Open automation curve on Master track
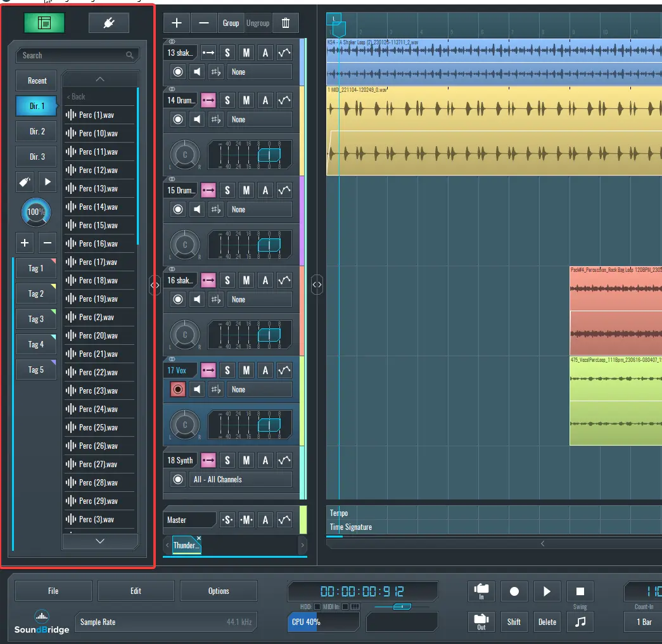Viewport: 662px width, 644px height. point(284,520)
